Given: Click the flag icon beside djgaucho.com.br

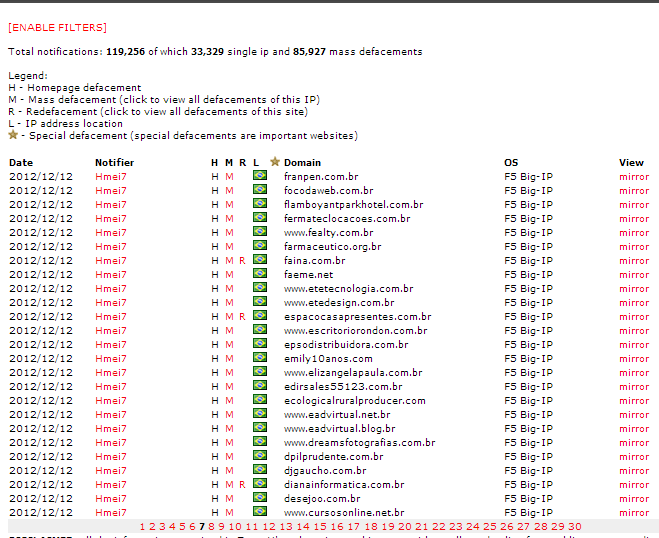Looking at the screenshot, I should point(260,469).
